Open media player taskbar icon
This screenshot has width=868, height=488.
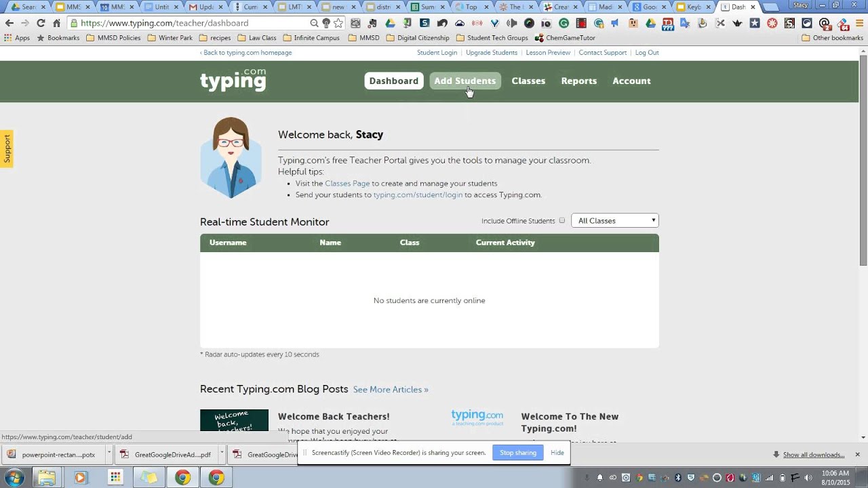point(80,477)
